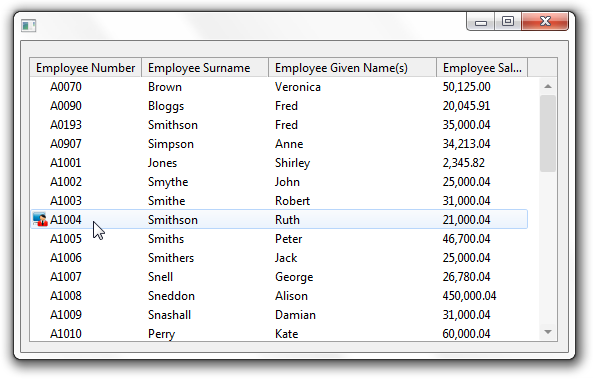Image resolution: width=593 pixels, height=385 pixels.
Task: Click the Employee Sal... column header
Action: click(x=482, y=68)
